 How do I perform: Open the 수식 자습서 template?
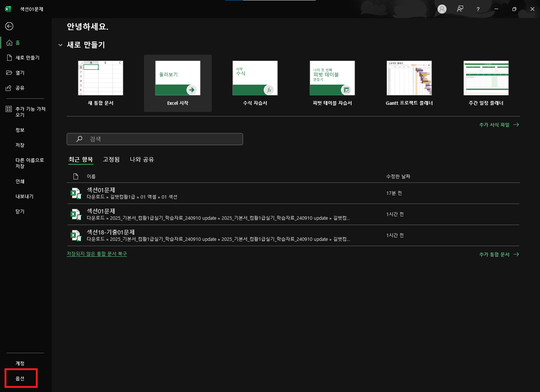255,83
